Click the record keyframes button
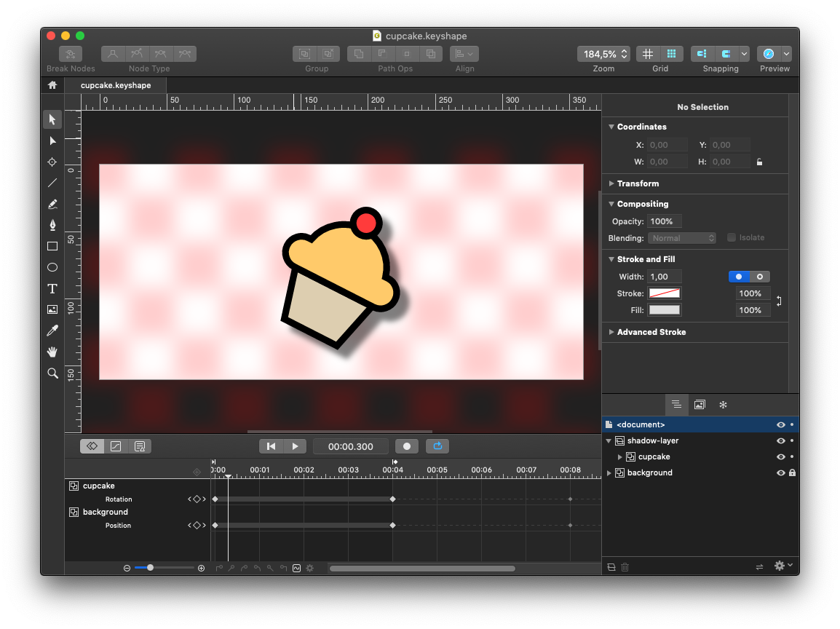 407,446
